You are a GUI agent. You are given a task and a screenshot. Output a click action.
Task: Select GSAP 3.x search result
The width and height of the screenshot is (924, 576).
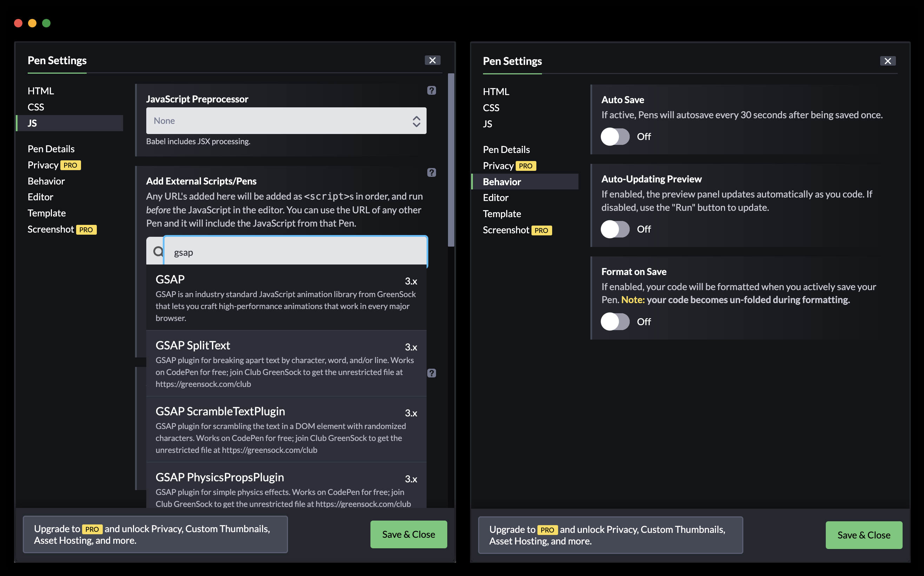286,297
